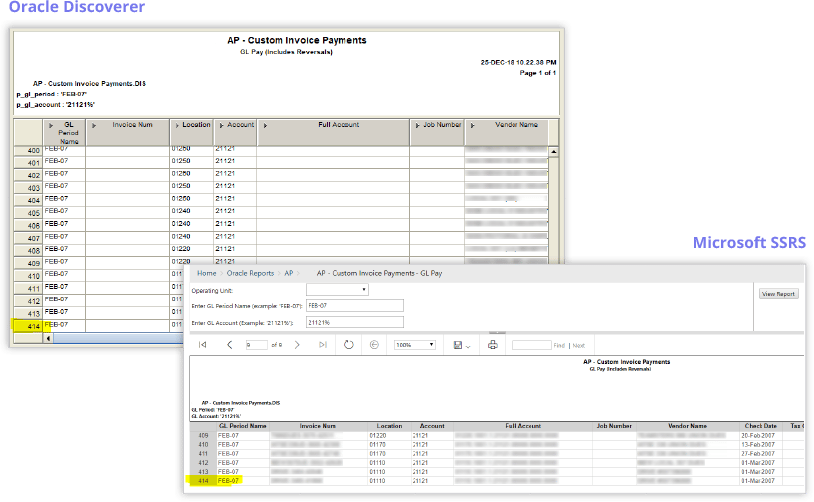This screenshot has width=814, height=502.
Task: Click row number 414 in SSRS table
Action: 204,481
